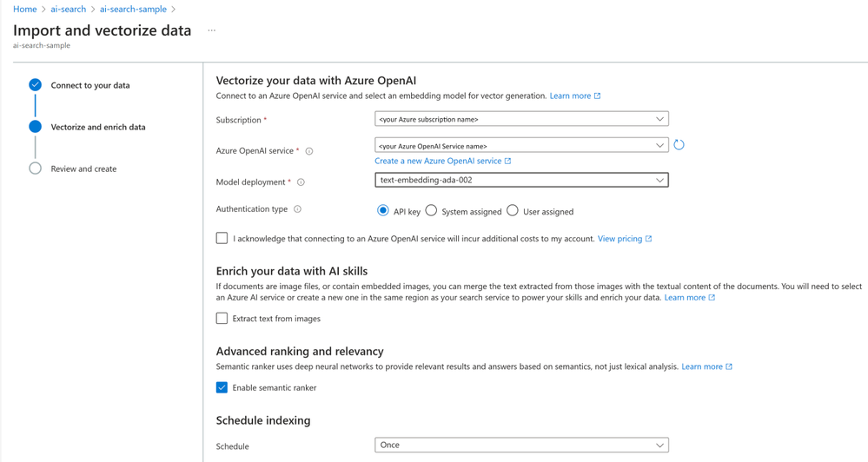Open Learn more link in AI skills section
Image resolution: width=868 pixels, height=462 pixels.
(x=689, y=297)
